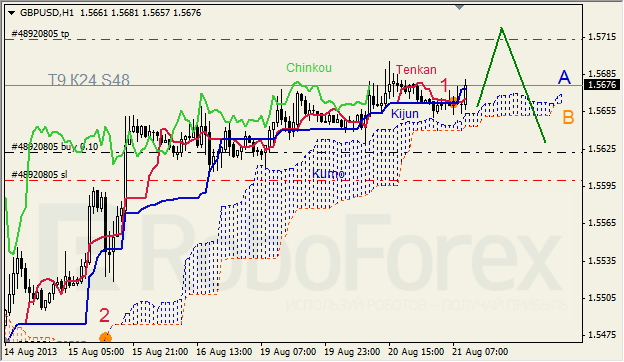Click the chart shift triangle marker at top
Screen dimensions: 624x362
click(460, 7)
